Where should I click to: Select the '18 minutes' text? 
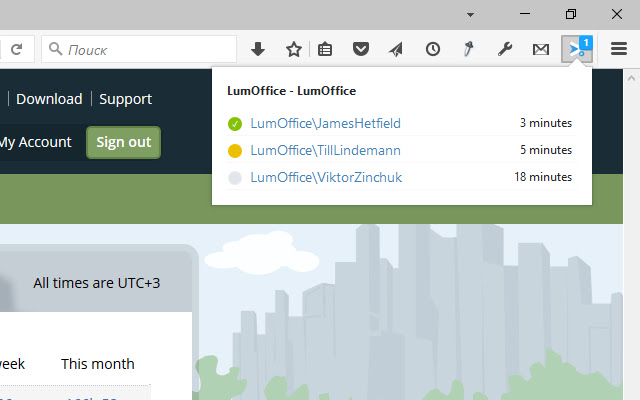[x=543, y=177]
